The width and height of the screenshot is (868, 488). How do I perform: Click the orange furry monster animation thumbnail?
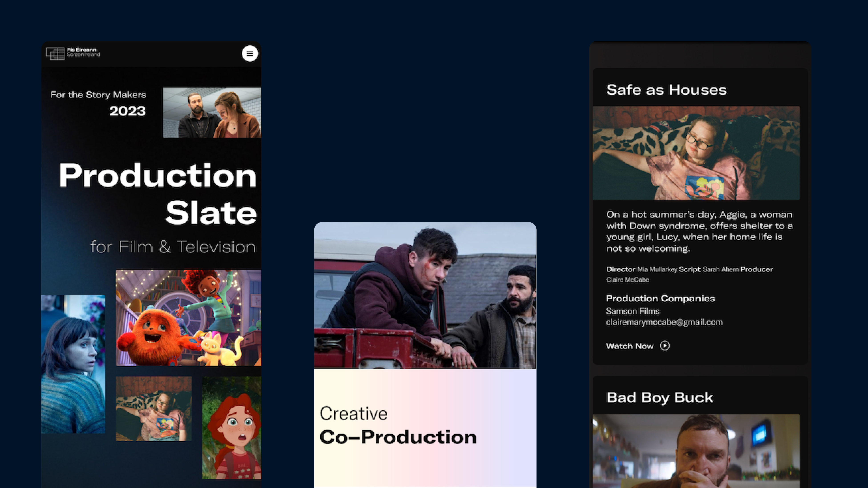[188, 318]
